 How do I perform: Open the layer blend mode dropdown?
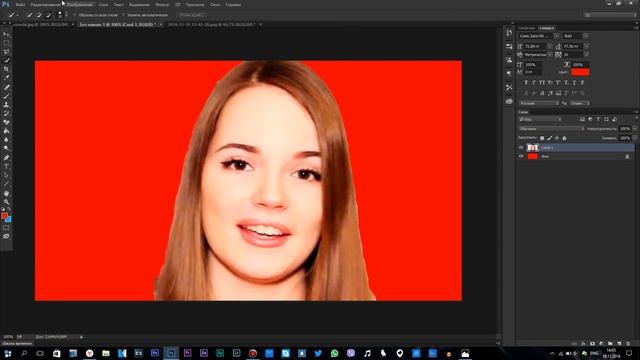point(551,129)
